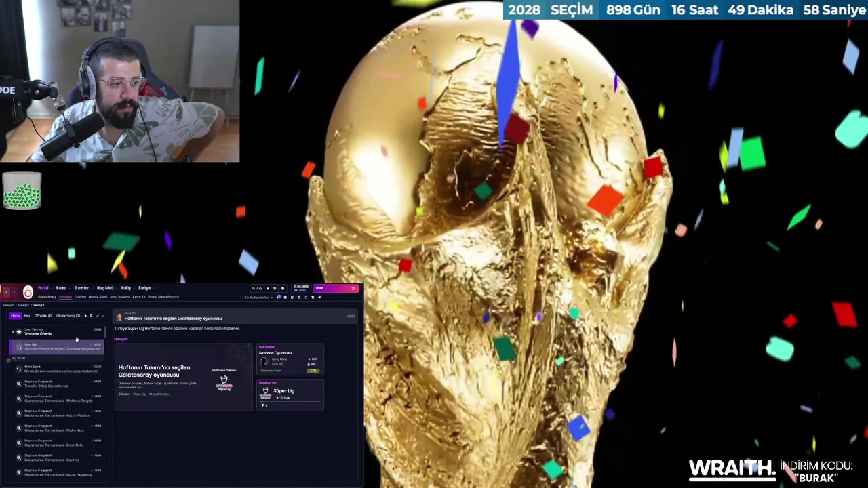Switch to the Mesajlar tab
868x488 pixels.
pyautogui.click(x=65, y=297)
